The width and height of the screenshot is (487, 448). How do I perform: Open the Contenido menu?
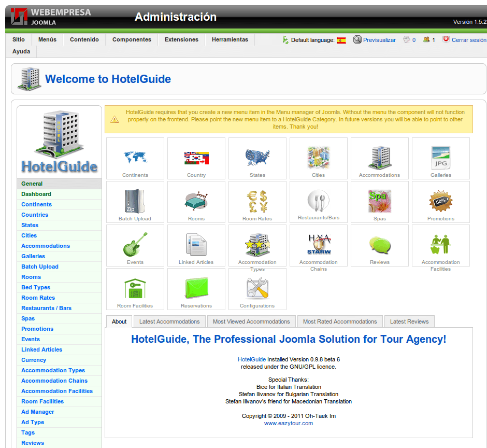coord(84,39)
